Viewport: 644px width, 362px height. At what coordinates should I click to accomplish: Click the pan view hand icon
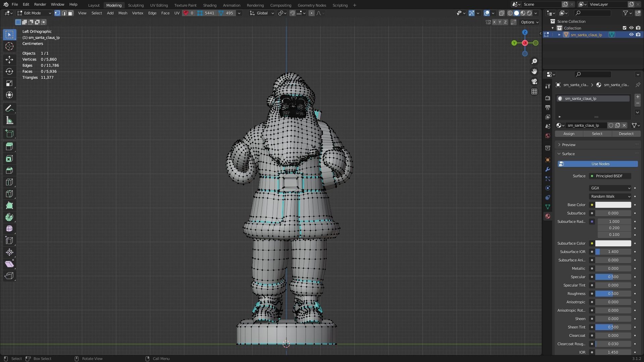(x=534, y=71)
